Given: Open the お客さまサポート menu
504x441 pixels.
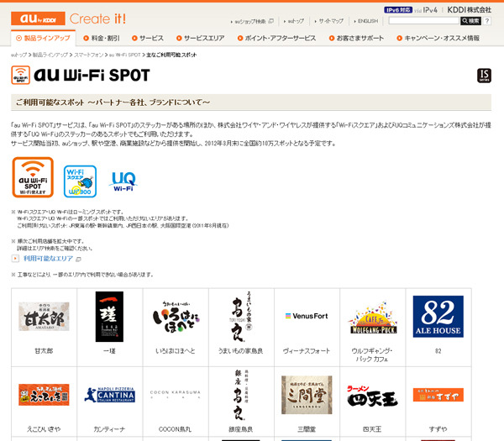Looking at the screenshot, I should click(x=356, y=39).
